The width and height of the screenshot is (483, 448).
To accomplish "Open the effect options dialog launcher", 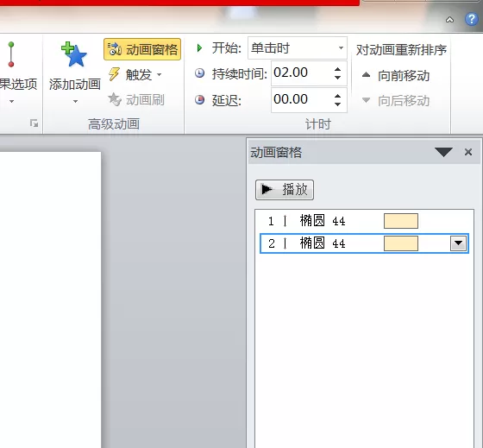I will [x=34, y=123].
